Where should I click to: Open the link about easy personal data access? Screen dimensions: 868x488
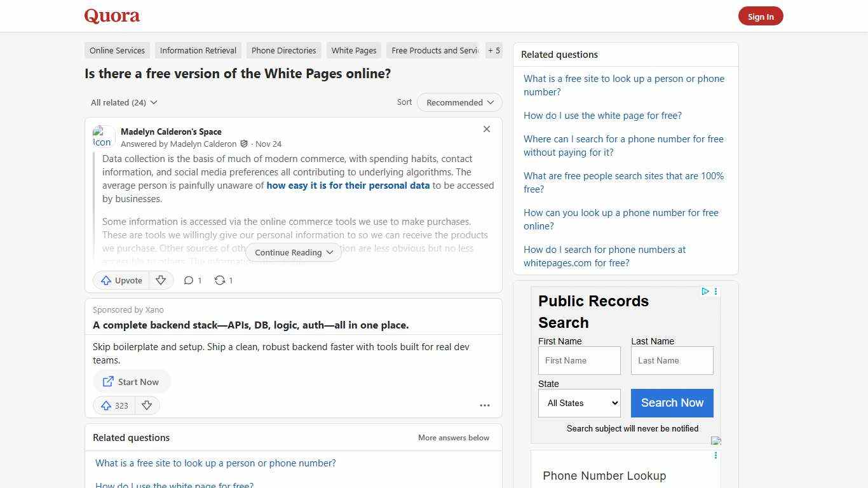click(x=348, y=186)
